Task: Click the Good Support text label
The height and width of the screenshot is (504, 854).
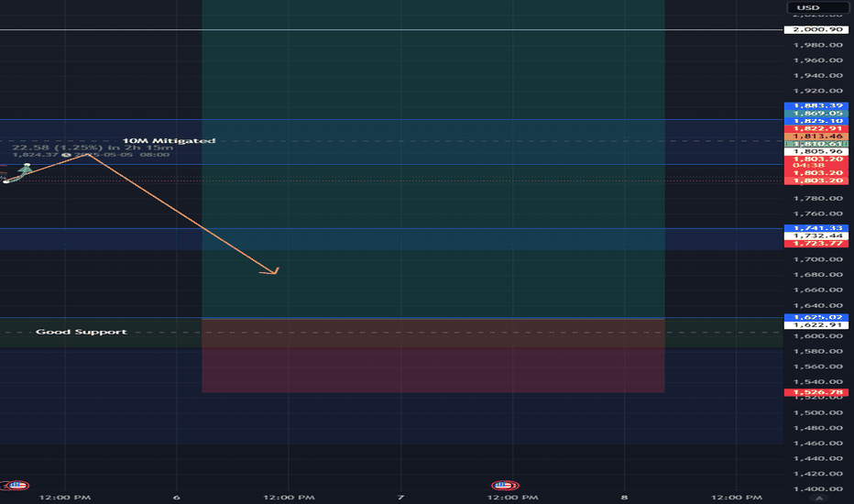Action: [x=82, y=332]
